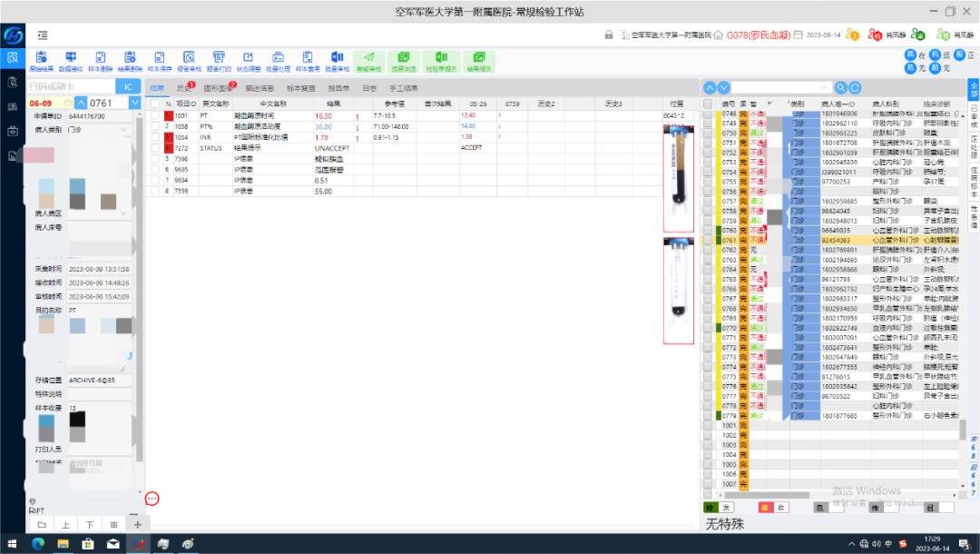Open File Explorer from the taskbar
Screen dimensions: 980x554
coord(63,544)
